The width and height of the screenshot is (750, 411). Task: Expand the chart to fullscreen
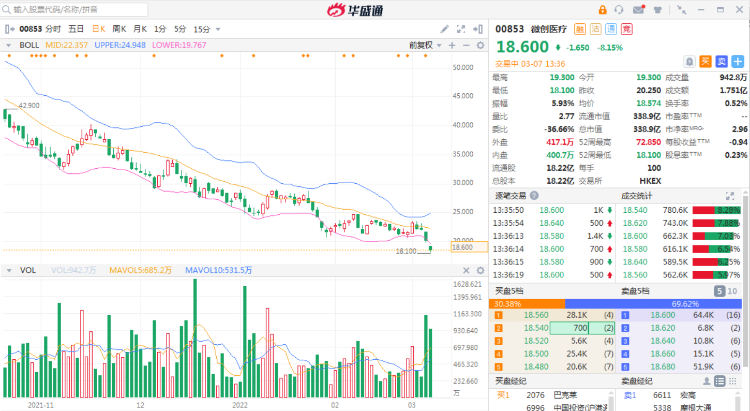tap(461, 29)
